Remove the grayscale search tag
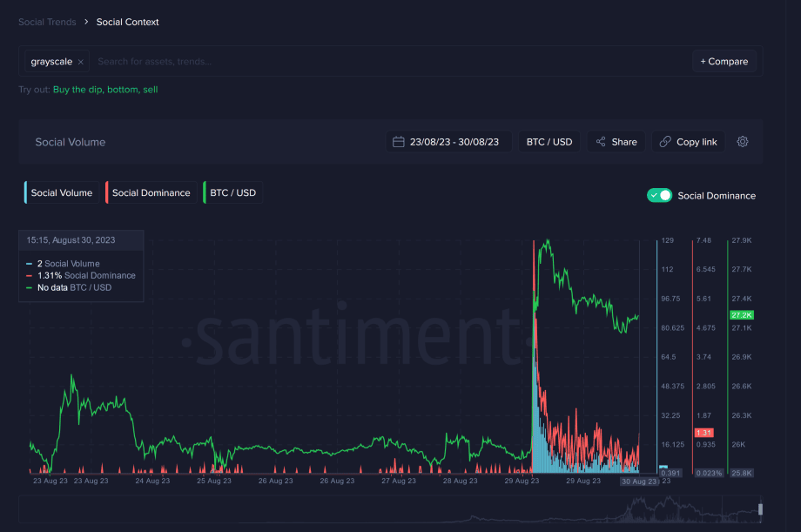 [81, 62]
